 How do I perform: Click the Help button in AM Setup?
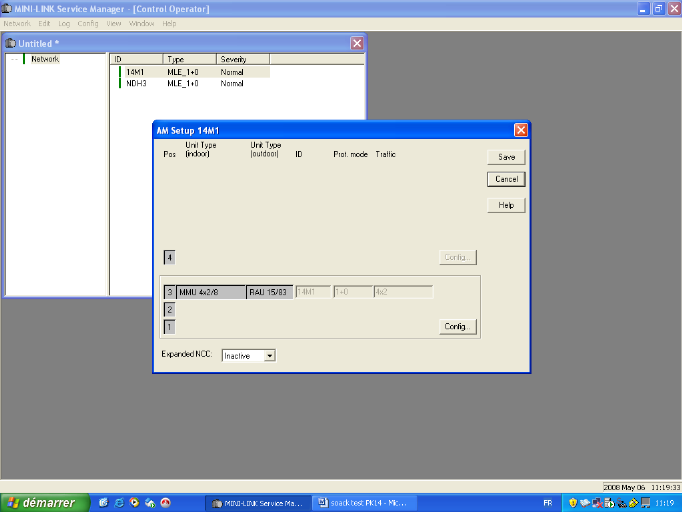[506, 205]
